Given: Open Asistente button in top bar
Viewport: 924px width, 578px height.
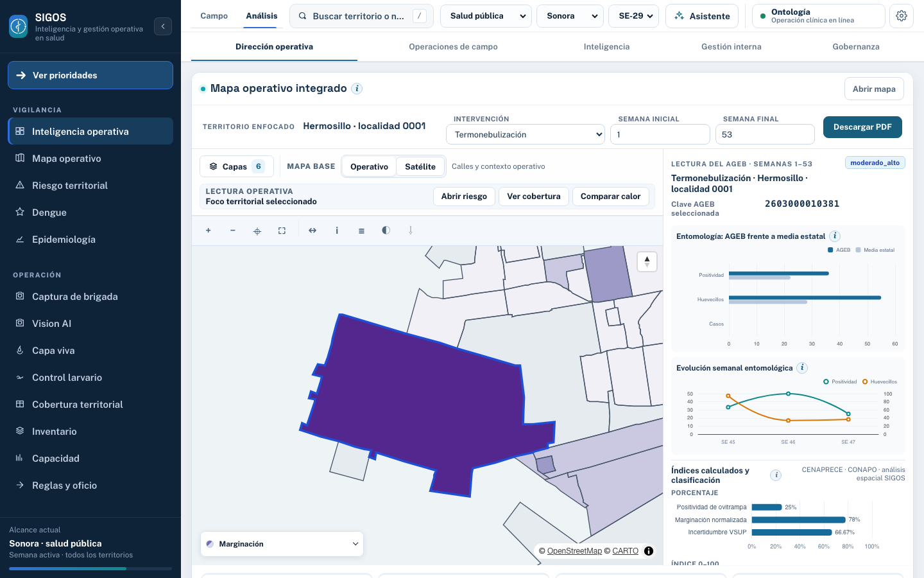Looking at the screenshot, I should click(702, 16).
